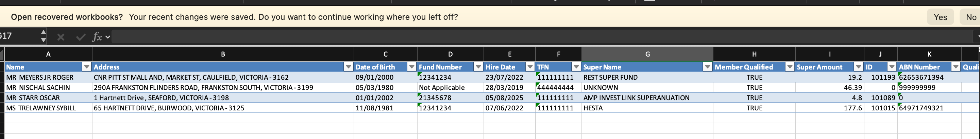
Task: Select the cell containing REST SUPER FUND
Action: [647, 77]
